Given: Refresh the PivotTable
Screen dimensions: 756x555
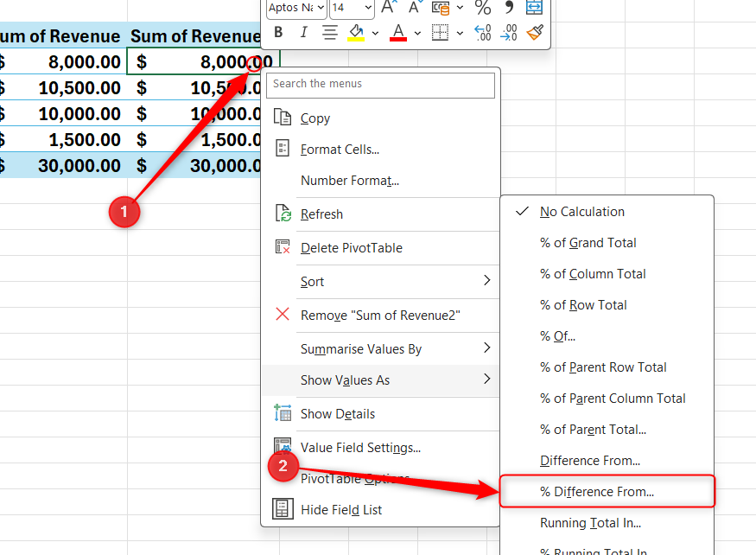Looking at the screenshot, I should pyautogui.click(x=380, y=214).
